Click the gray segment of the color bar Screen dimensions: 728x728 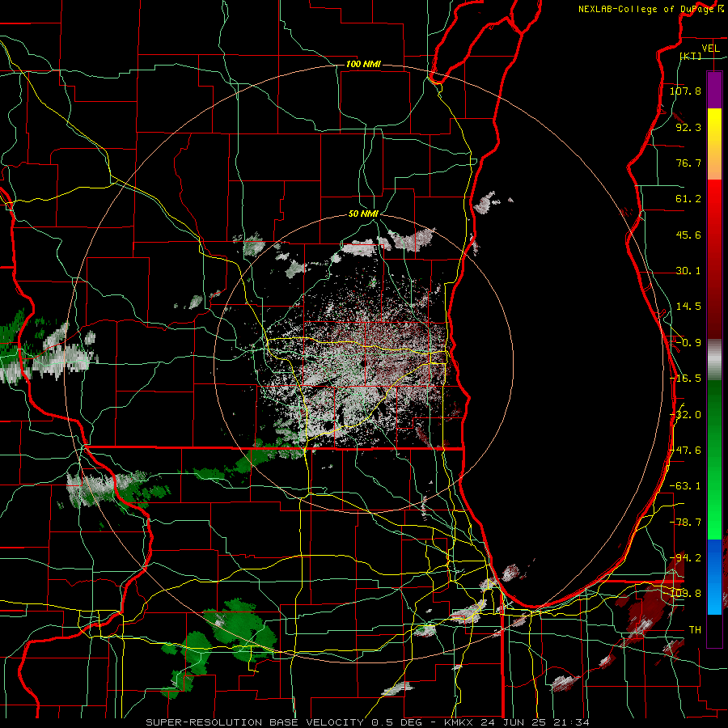[x=714, y=360]
